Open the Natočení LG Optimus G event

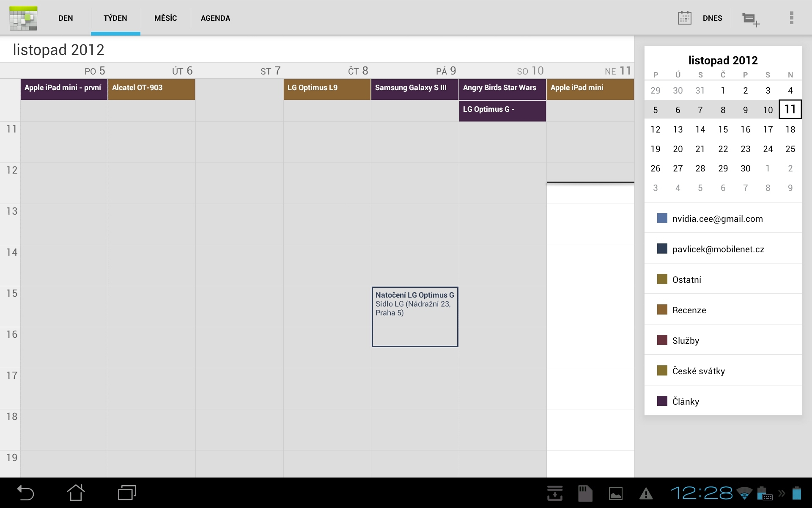[x=414, y=317]
